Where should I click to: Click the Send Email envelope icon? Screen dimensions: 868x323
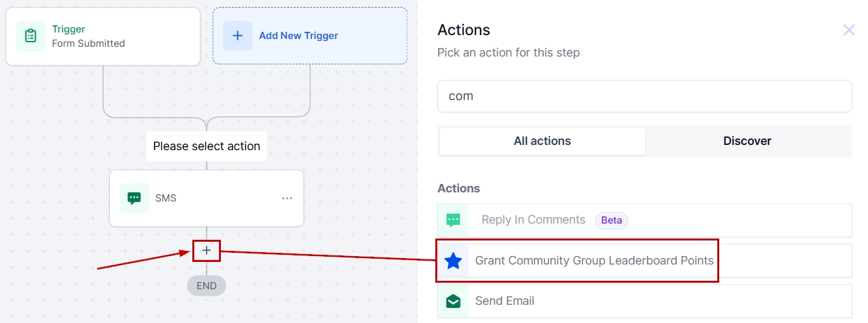click(453, 301)
